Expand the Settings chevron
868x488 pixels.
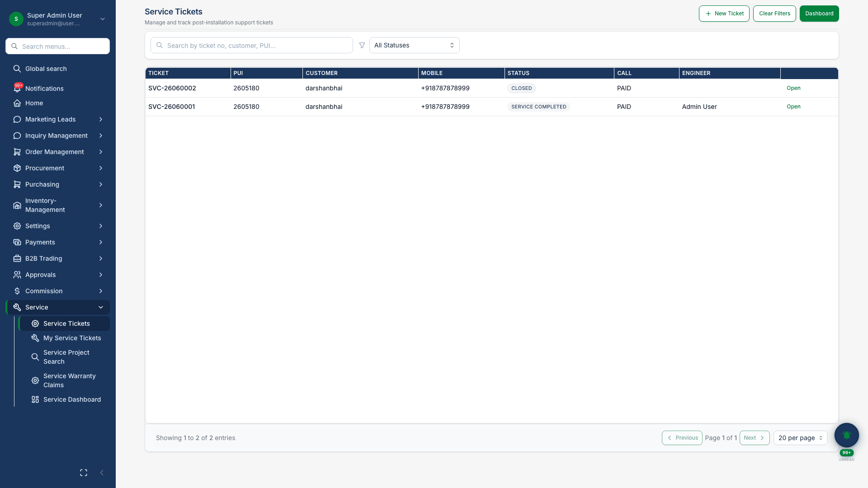coord(101,226)
